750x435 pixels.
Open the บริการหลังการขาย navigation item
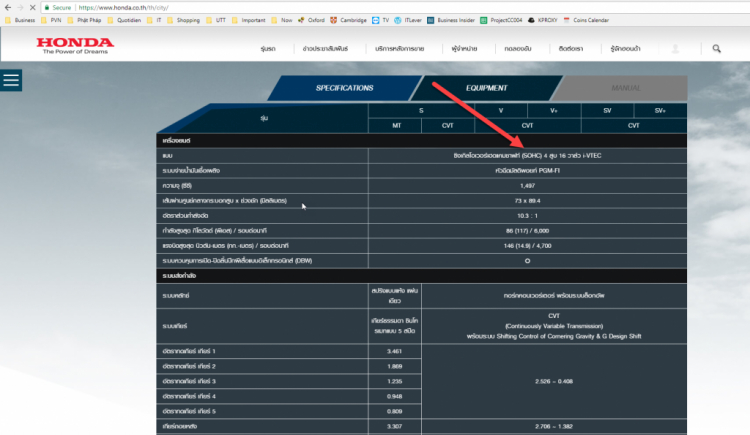399,49
